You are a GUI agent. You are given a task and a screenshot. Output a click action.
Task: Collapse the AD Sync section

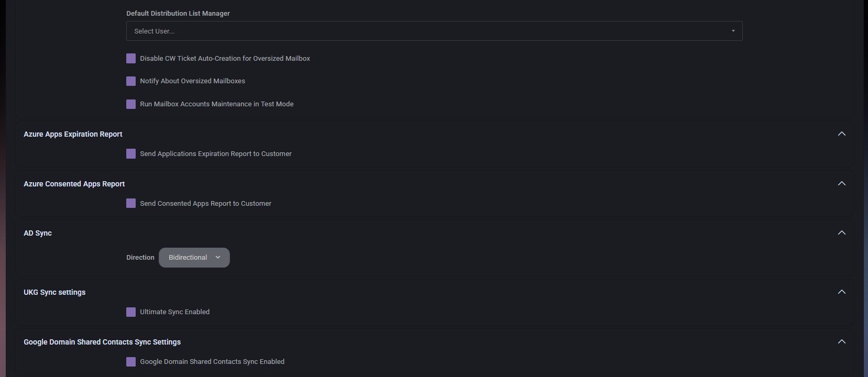[842, 232]
